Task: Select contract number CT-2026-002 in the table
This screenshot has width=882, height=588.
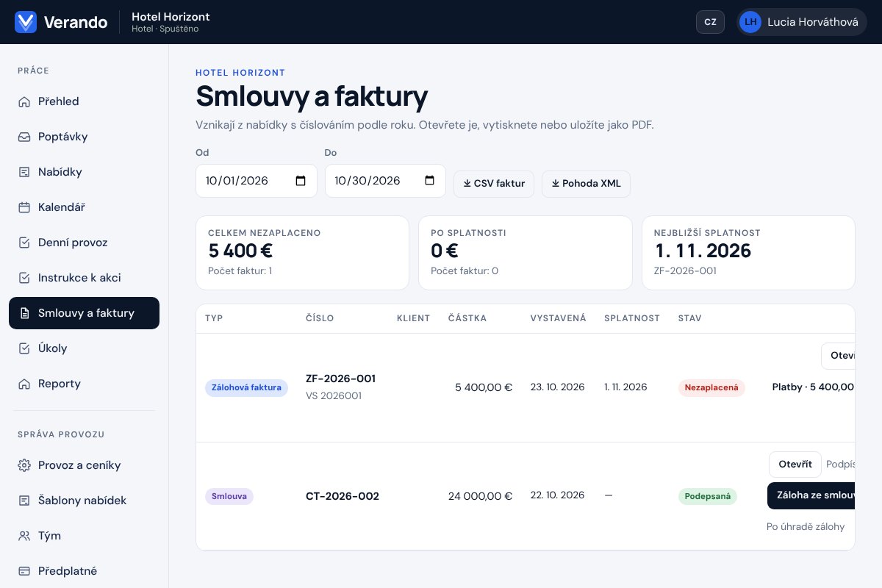Action: click(x=343, y=496)
